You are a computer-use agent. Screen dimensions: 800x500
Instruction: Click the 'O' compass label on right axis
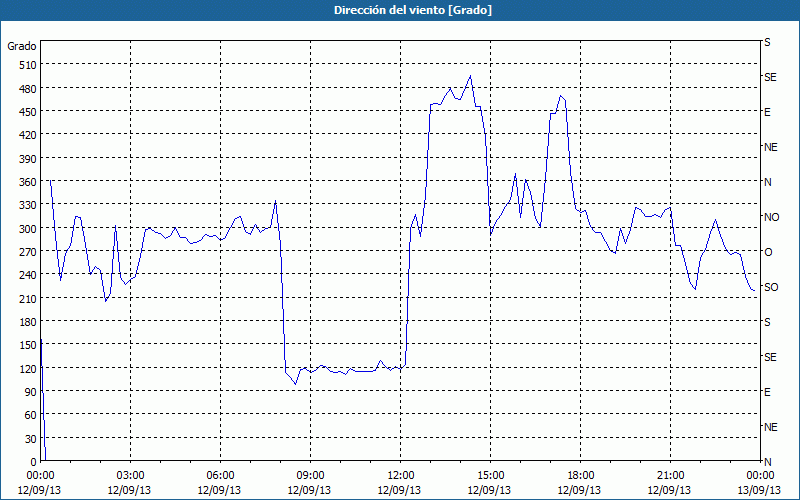point(767,252)
